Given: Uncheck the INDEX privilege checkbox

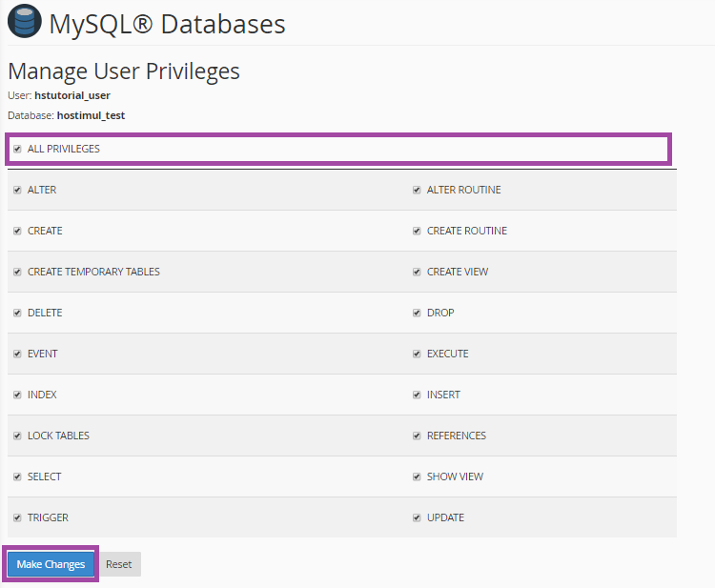Looking at the screenshot, I should [x=17, y=395].
